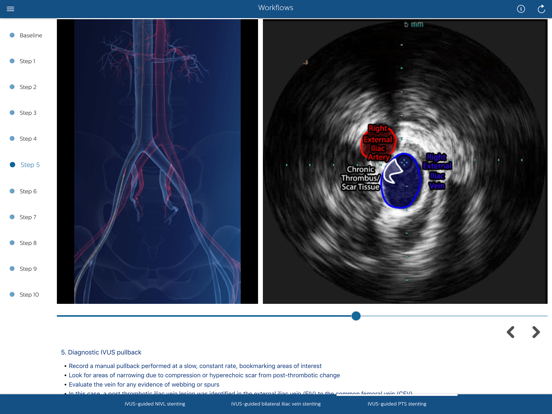Click the 'Record a manual pullback' bullet text

(x=195, y=366)
